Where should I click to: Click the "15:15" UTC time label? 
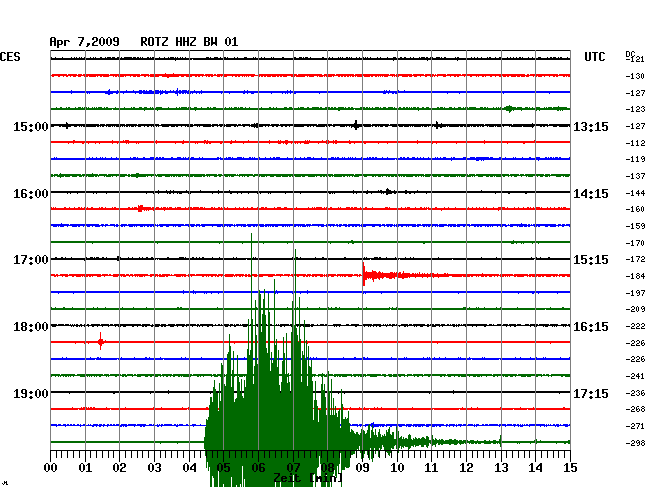point(591,260)
